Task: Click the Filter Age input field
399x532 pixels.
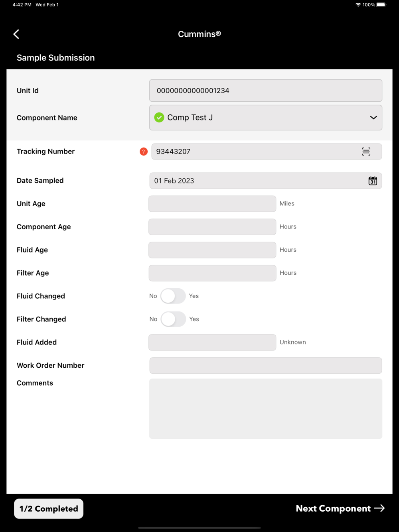Action: tap(212, 273)
